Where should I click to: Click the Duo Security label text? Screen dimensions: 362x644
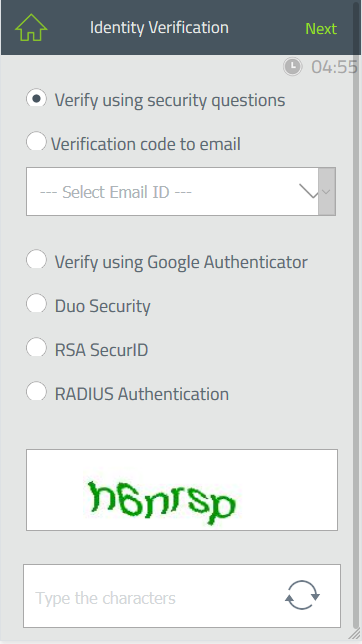click(x=103, y=306)
